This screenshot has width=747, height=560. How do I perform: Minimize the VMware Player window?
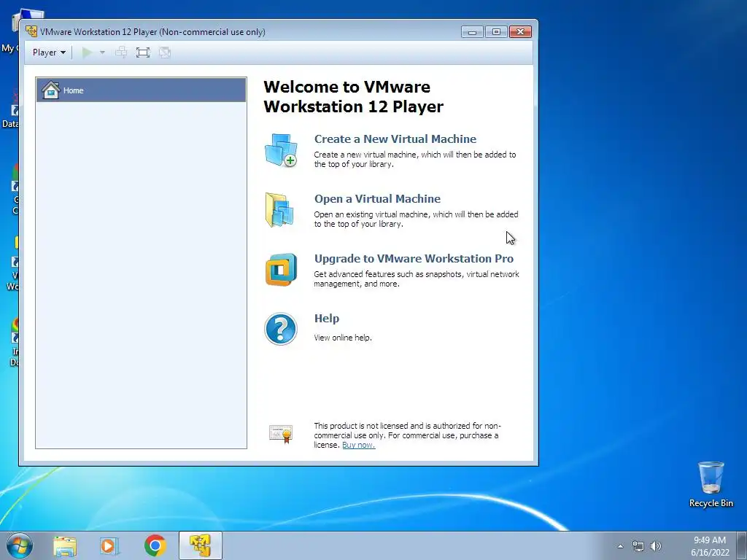(472, 32)
